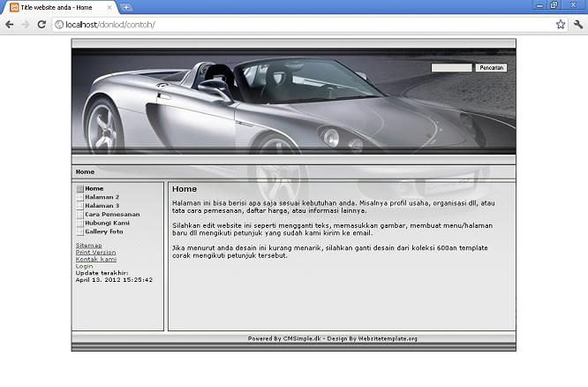The image size is (588, 387).
Task: Bookmark the page with the star icon
Action: pos(561,25)
